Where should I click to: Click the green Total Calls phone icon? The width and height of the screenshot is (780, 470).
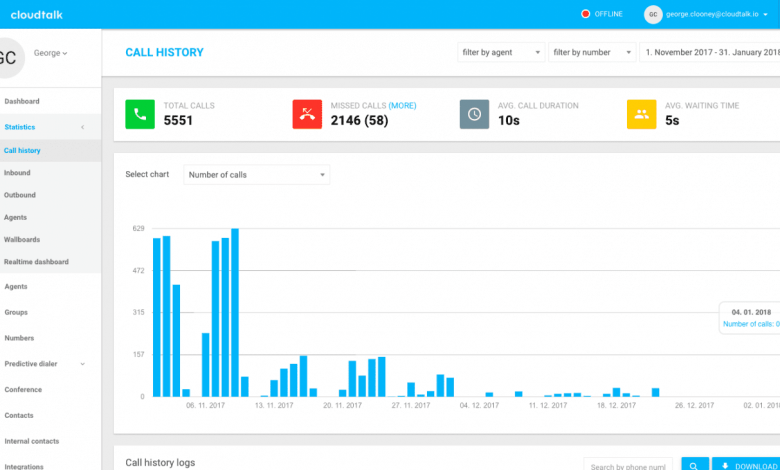point(139,114)
